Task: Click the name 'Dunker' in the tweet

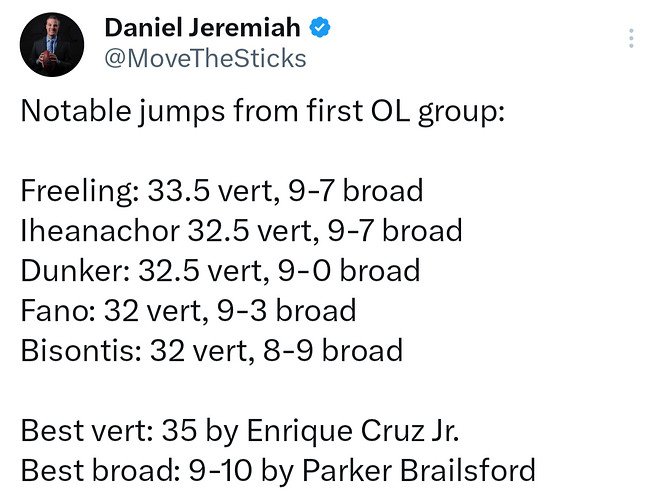Action: (68, 271)
